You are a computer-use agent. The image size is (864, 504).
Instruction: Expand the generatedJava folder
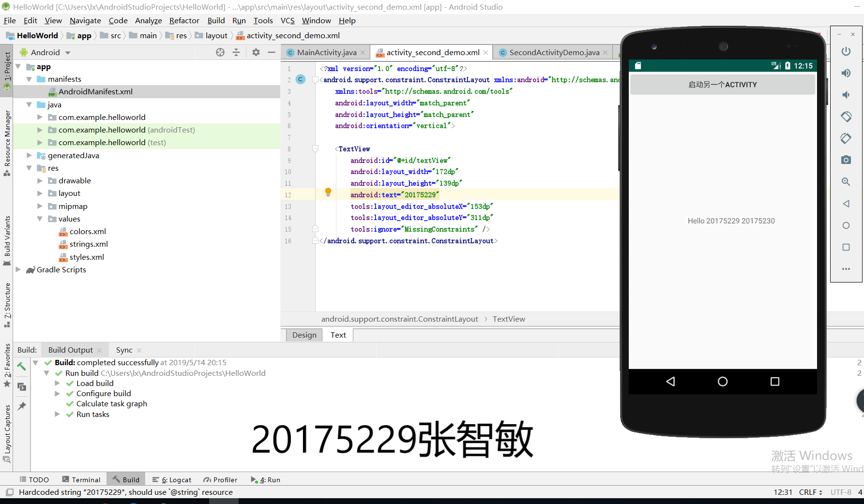point(29,155)
